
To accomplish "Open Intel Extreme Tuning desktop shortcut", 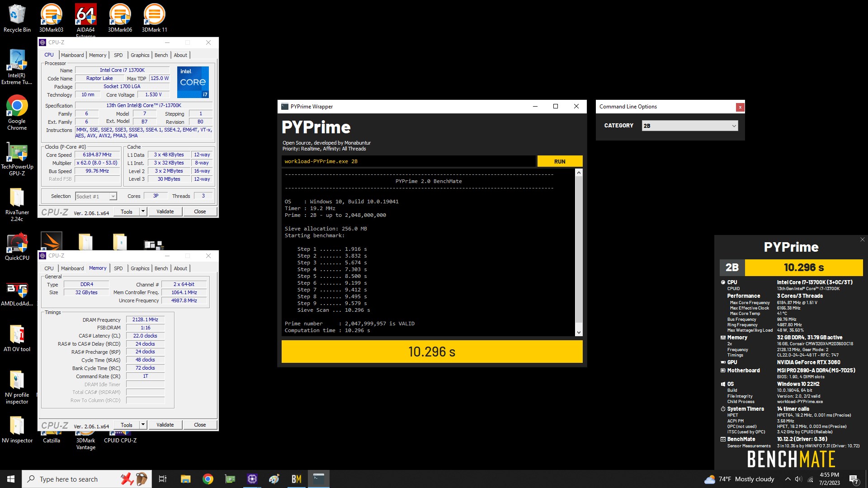I will pyautogui.click(x=17, y=66).
